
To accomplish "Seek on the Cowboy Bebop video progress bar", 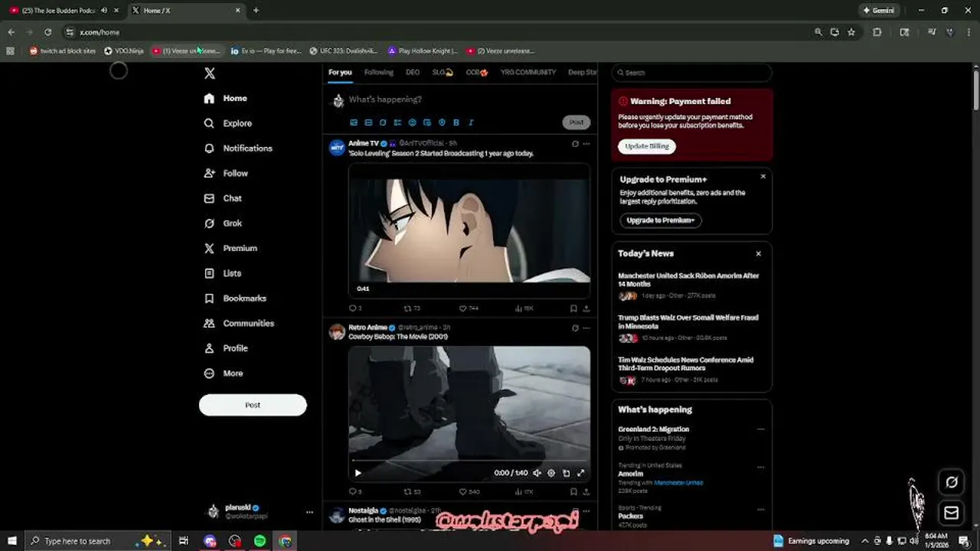I will click(469, 461).
